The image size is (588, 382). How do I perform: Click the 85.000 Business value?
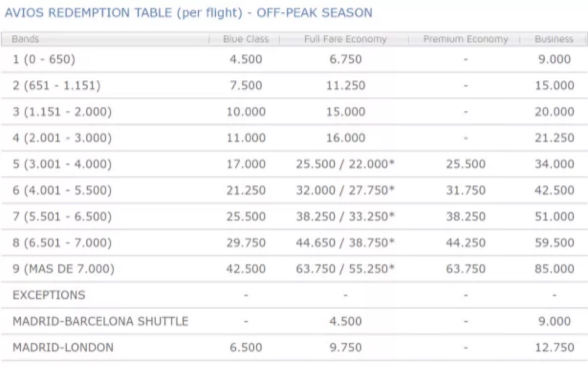(x=554, y=269)
